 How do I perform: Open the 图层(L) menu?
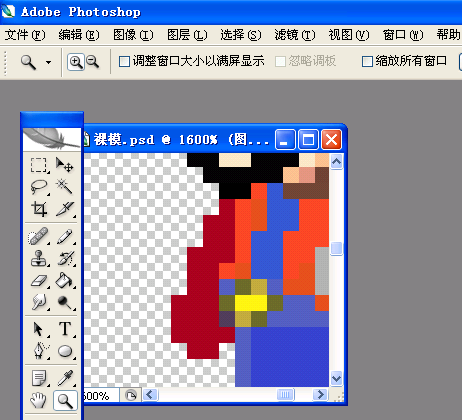coord(187,35)
